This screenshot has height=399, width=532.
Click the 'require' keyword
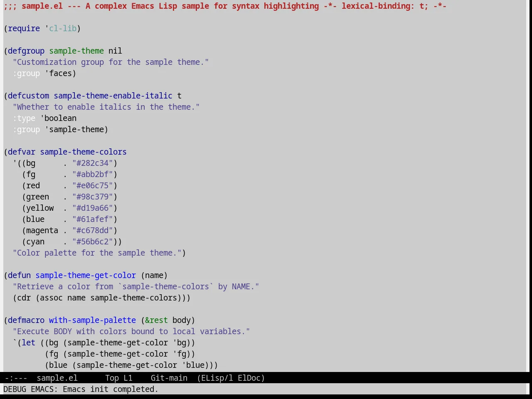(x=24, y=28)
